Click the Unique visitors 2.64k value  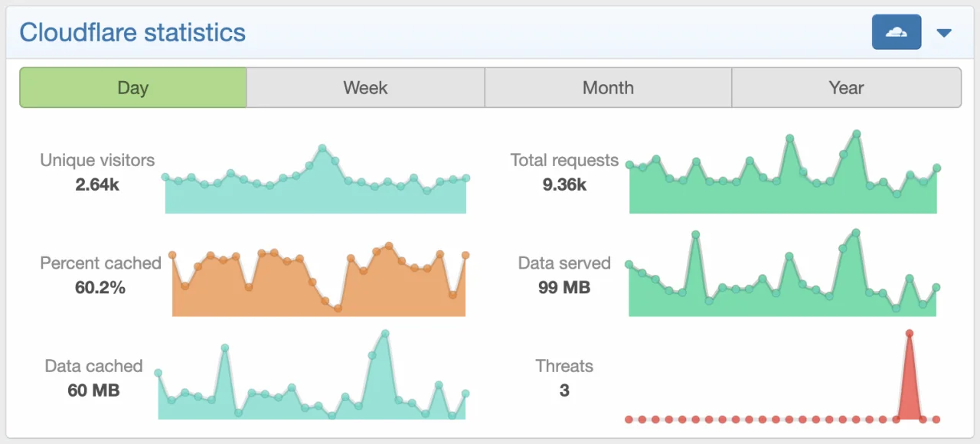click(x=96, y=184)
